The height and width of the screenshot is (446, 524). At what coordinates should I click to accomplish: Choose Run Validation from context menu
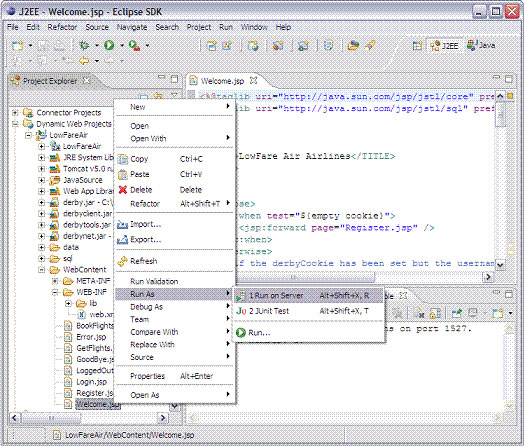174,281
